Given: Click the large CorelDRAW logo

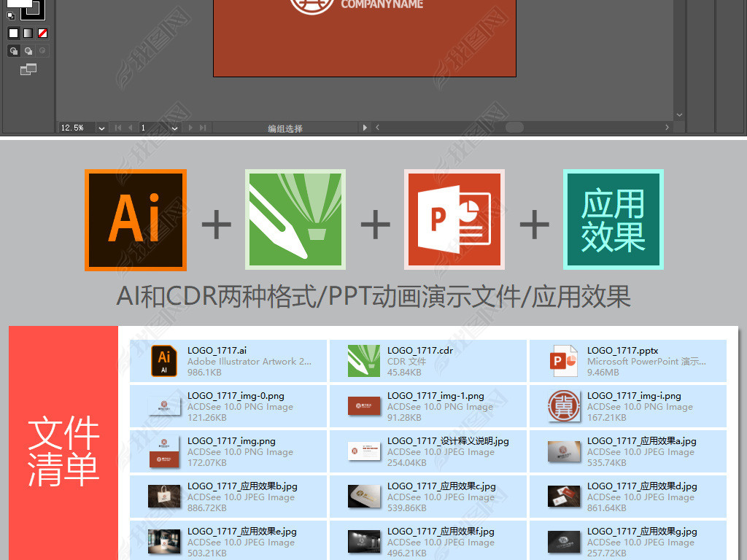Looking at the screenshot, I should pyautogui.click(x=295, y=219).
